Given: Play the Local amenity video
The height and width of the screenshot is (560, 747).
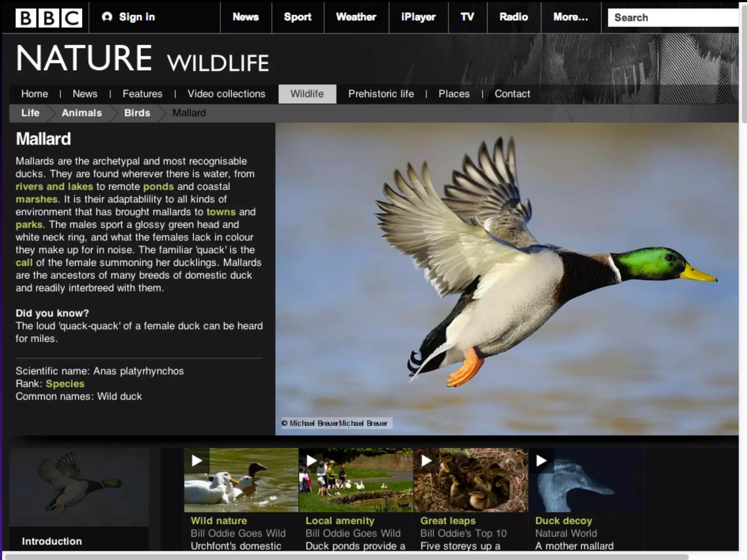Looking at the screenshot, I should click(311, 461).
